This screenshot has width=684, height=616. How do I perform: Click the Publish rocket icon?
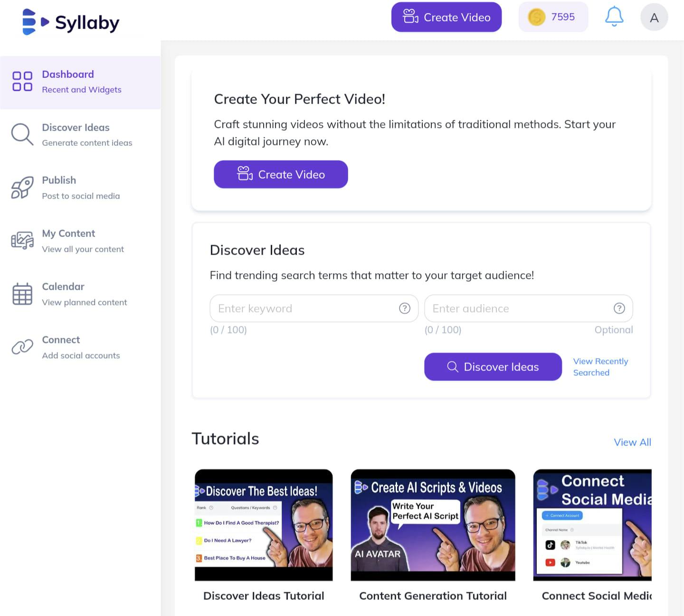(22, 188)
